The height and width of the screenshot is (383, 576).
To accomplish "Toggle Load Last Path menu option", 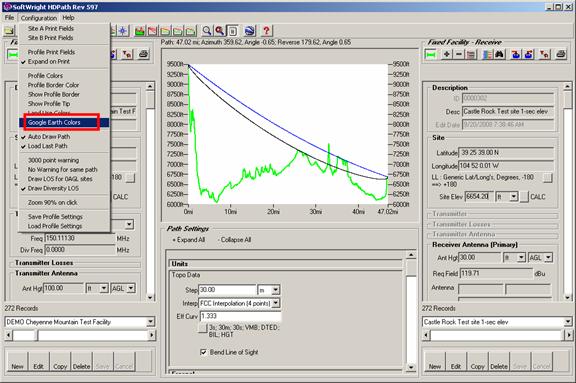I will click(x=64, y=146).
